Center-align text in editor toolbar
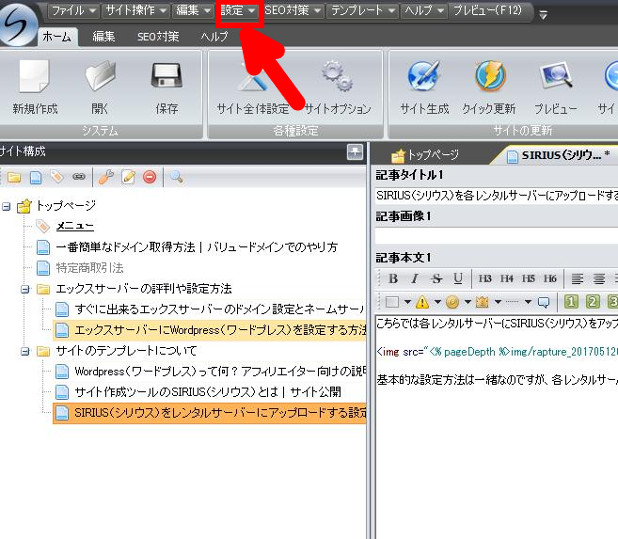Viewport: 618px width, 539px height. coord(599,279)
